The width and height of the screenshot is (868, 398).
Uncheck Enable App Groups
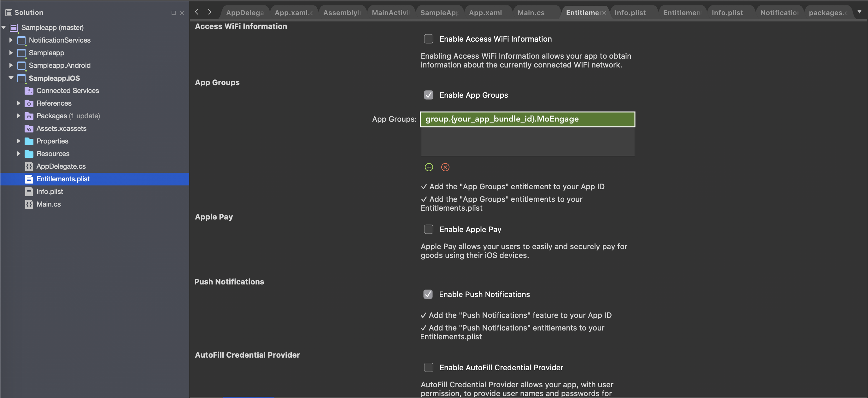pyautogui.click(x=428, y=95)
